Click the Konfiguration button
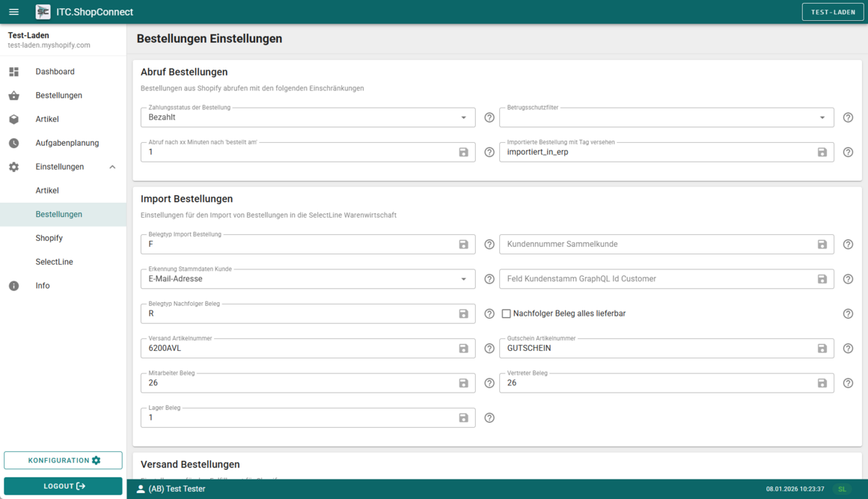 point(64,460)
